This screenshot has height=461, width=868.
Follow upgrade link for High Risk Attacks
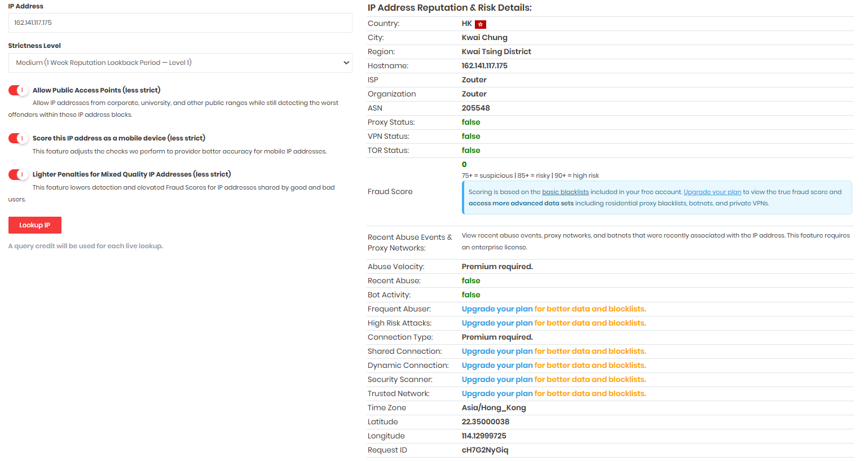497,323
